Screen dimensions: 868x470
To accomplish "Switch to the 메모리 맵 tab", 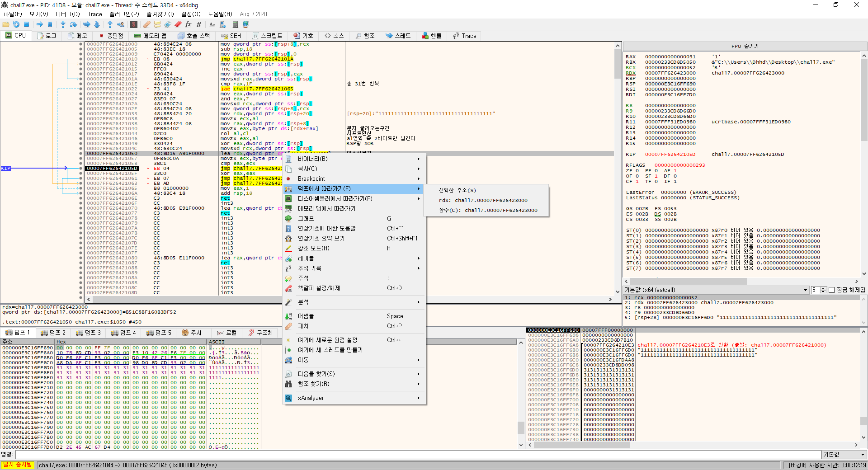I will (x=151, y=36).
